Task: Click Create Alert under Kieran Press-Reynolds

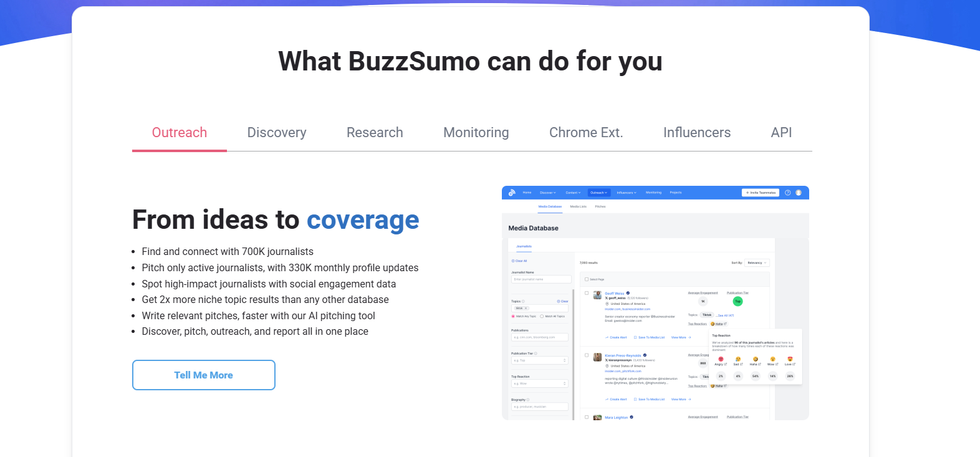Action: click(x=616, y=399)
